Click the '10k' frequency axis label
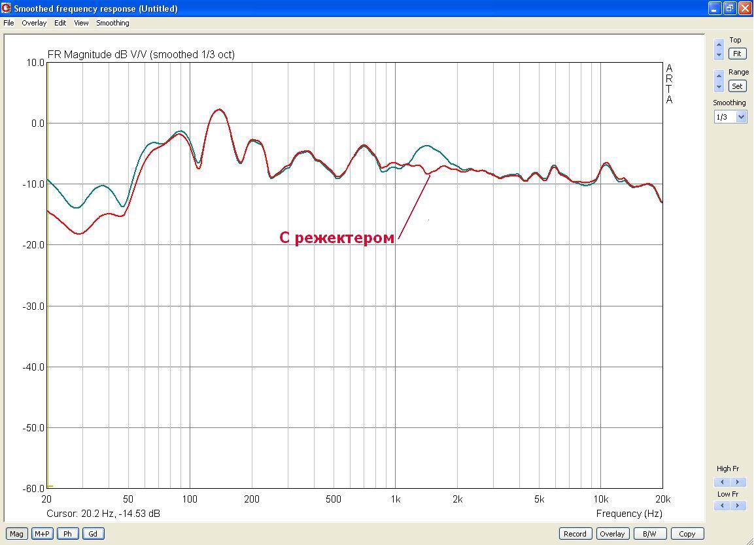 tap(601, 499)
